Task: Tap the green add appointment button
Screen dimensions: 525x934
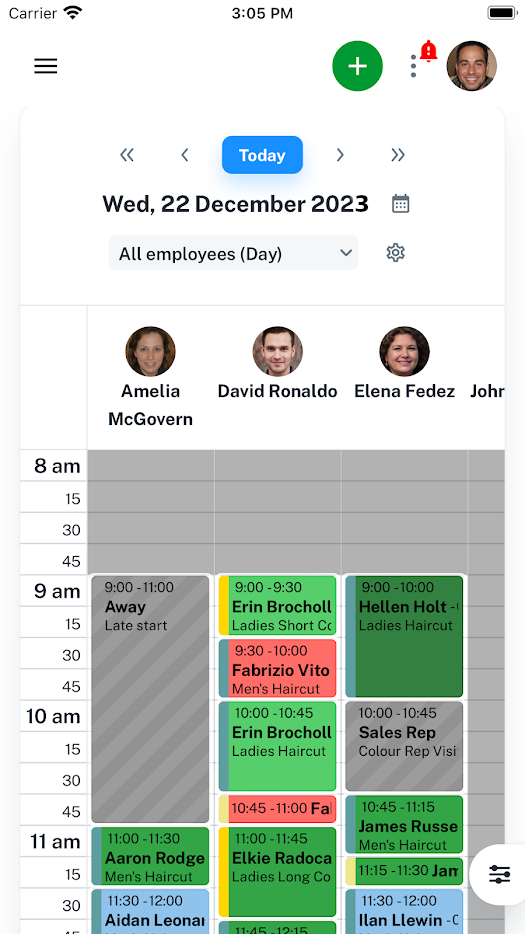Action: click(x=357, y=66)
